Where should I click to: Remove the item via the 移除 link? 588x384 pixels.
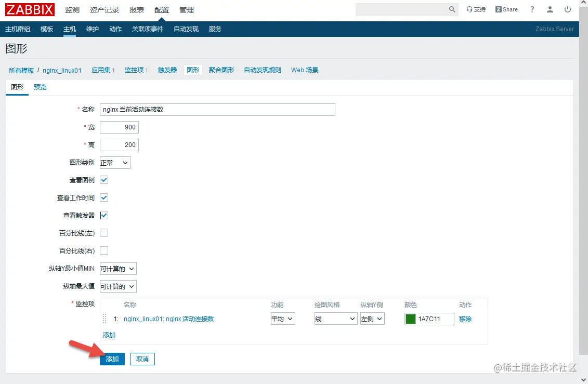pos(465,319)
